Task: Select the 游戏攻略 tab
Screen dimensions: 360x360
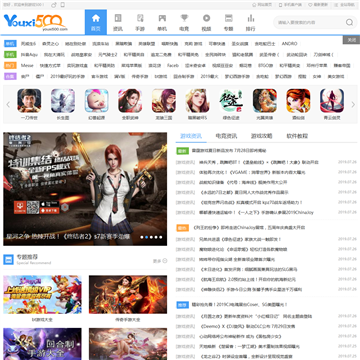Action: click(262, 136)
